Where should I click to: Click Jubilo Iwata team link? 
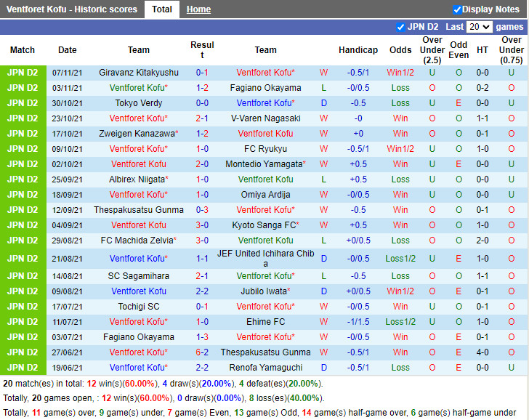(x=263, y=291)
